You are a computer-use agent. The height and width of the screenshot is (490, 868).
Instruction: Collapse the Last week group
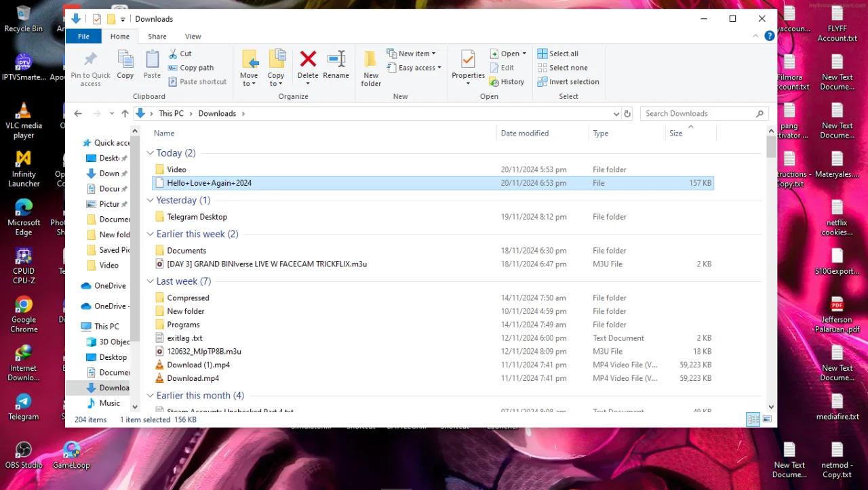point(151,281)
